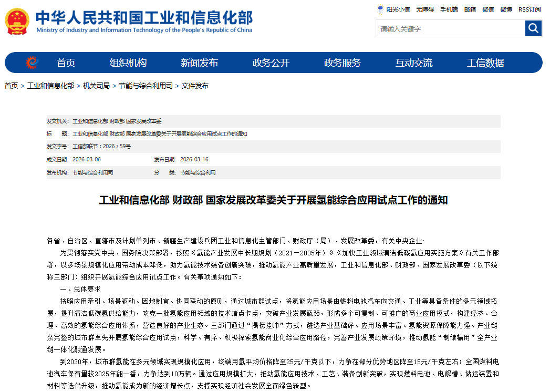Open the 首页 menu item

[x=67, y=63]
